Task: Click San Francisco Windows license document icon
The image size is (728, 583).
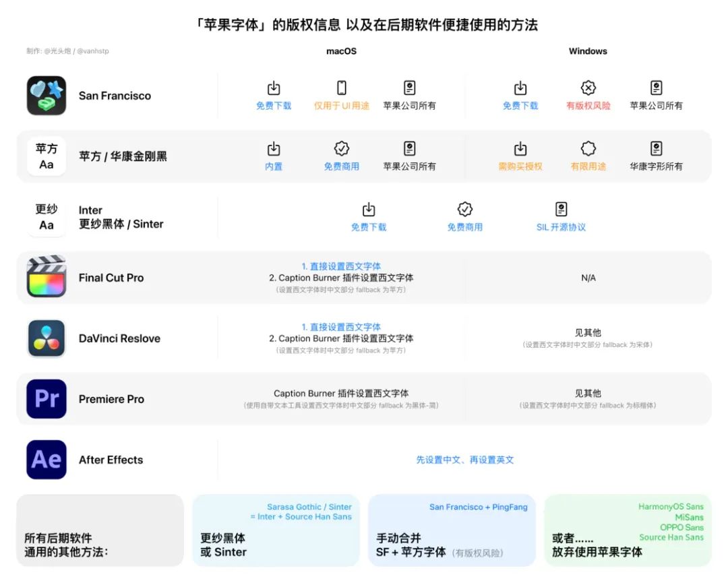Action: tap(656, 88)
